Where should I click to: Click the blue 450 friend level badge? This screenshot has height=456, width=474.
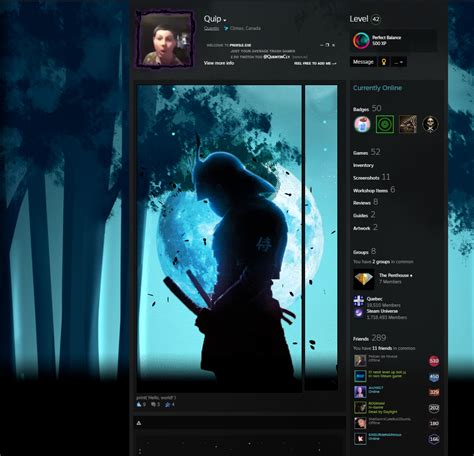click(x=434, y=377)
